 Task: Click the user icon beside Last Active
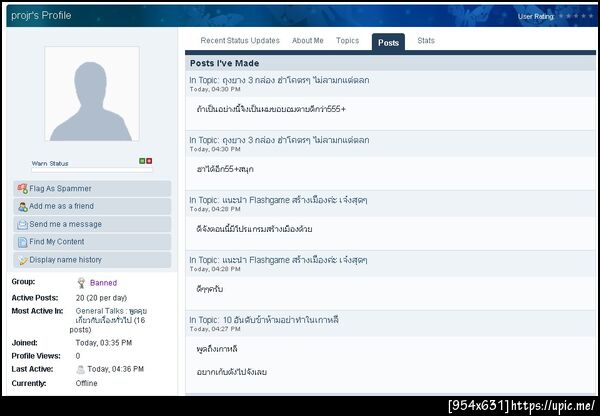point(80,369)
